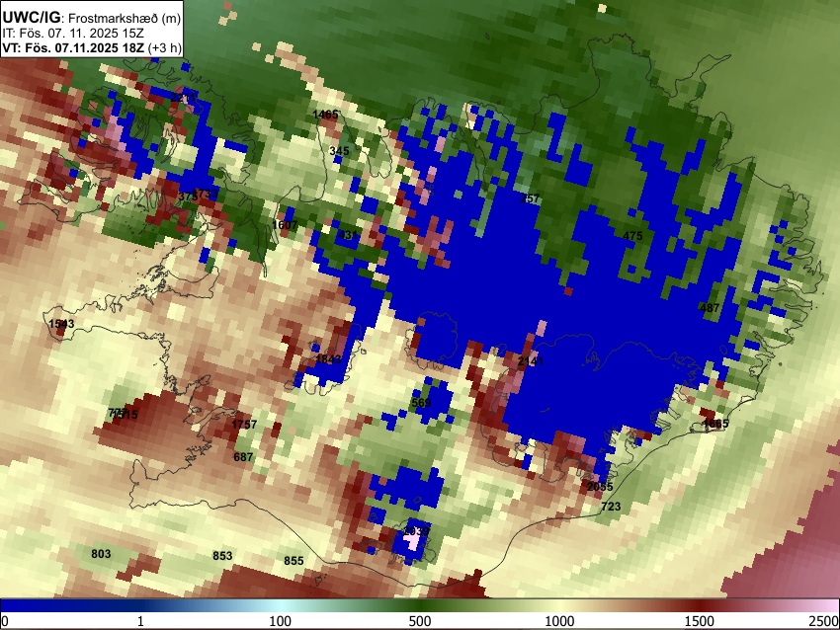
Task: Click the 'IT: Fös. 07. 11. 2025 15Z' line
Action: [73, 34]
